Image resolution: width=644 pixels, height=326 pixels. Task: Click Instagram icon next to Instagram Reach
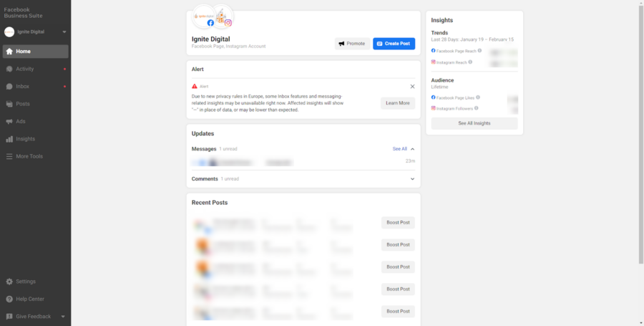pos(434,62)
